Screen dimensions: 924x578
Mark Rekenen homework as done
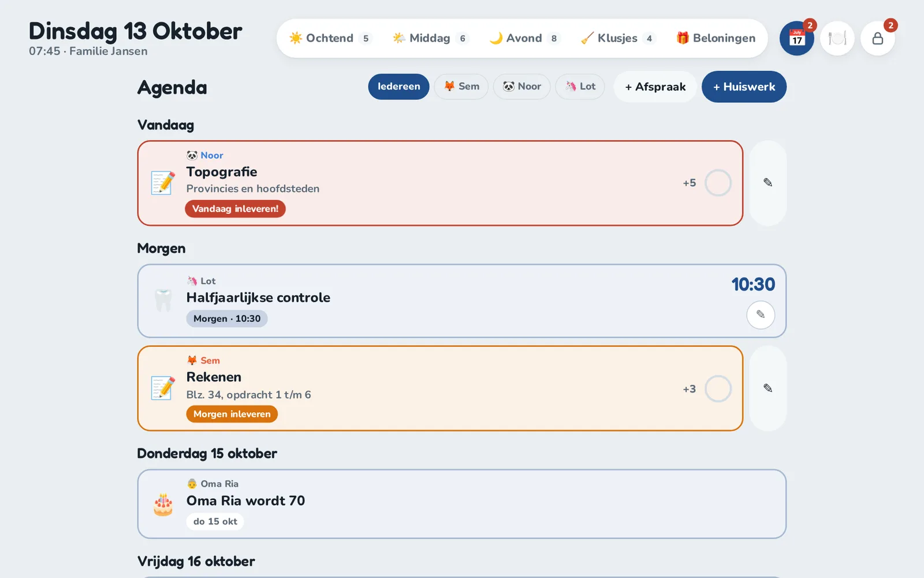[x=718, y=388]
